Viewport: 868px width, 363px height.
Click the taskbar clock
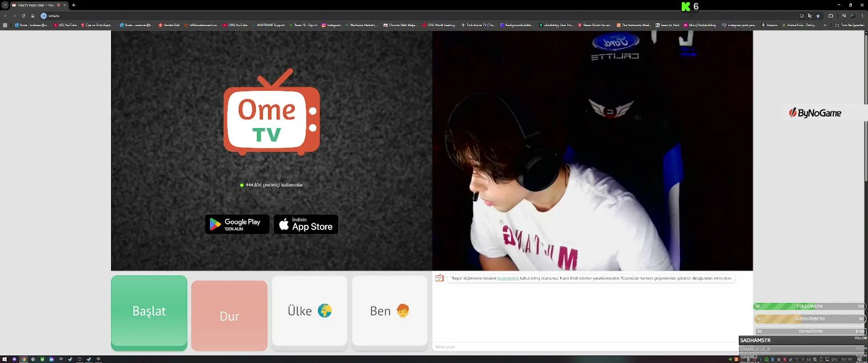click(x=847, y=359)
